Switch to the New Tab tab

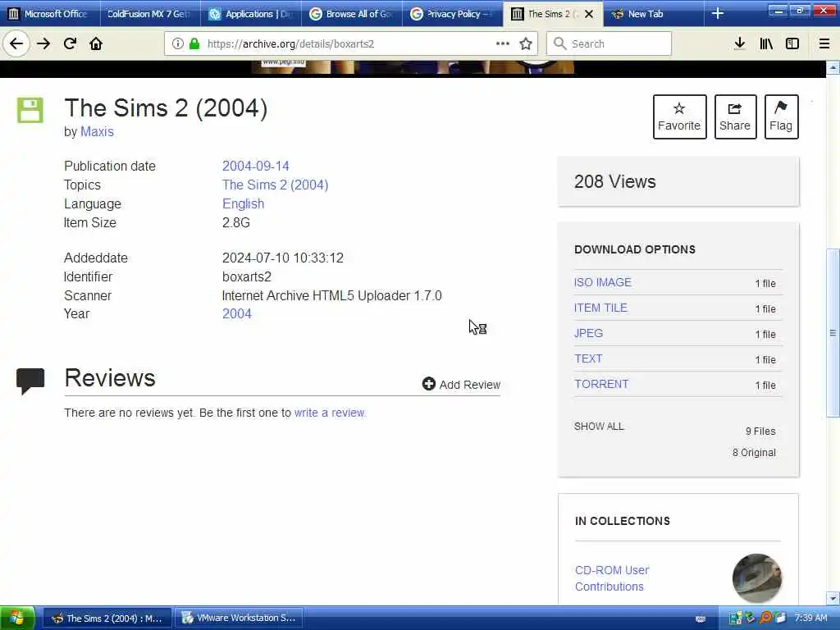click(x=654, y=14)
